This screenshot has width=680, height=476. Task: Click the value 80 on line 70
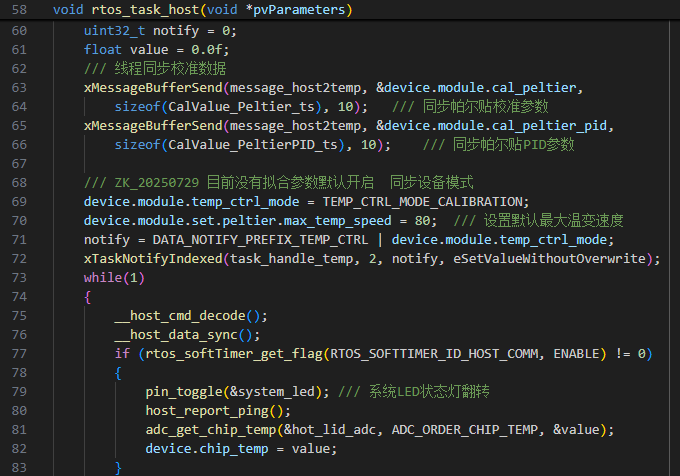[x=422, y=221]
